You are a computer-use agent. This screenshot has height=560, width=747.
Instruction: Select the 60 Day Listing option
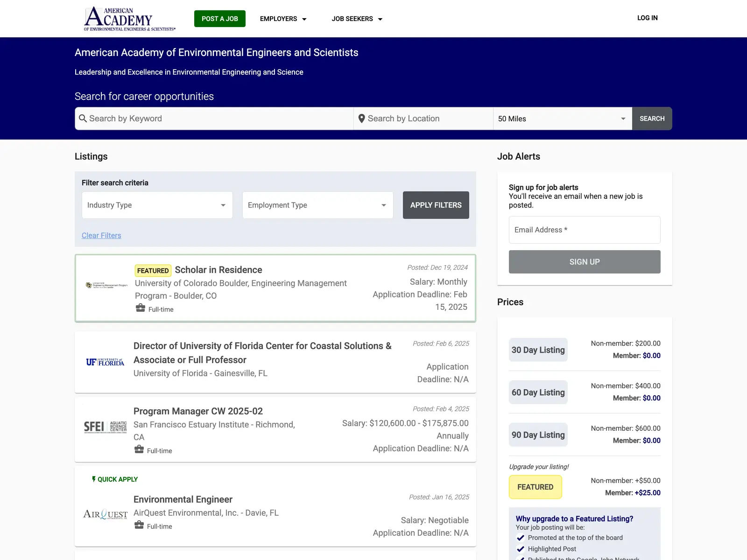(538, 392)
